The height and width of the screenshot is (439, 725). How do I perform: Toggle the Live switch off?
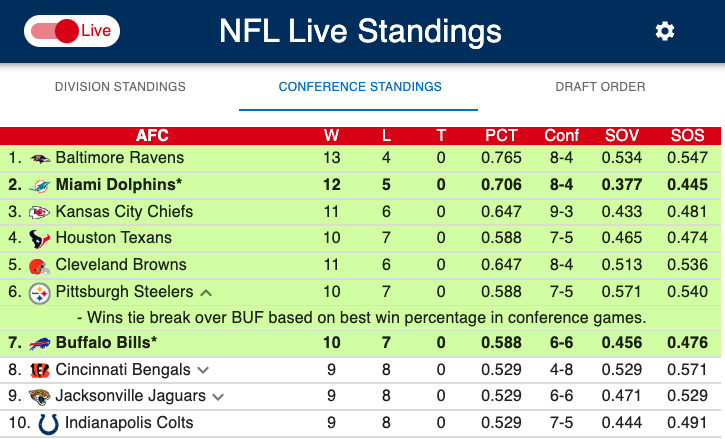pyautogui.click(x=70, y=31)
